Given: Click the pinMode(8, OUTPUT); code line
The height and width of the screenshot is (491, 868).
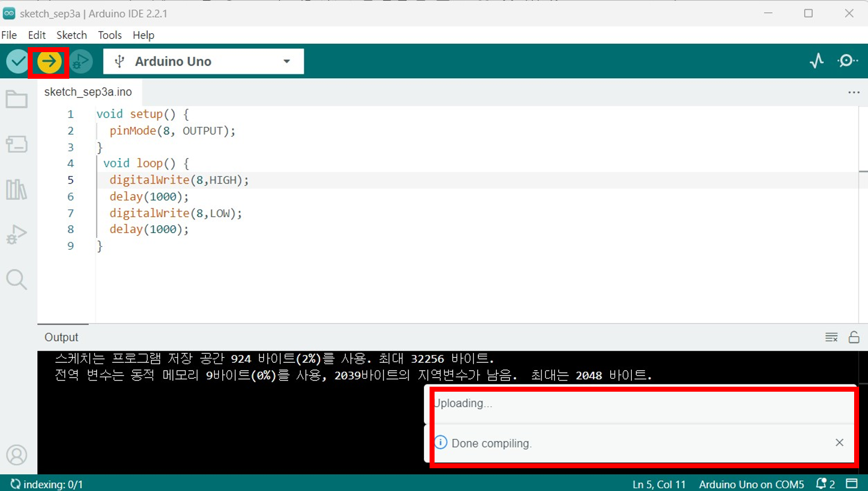Looking at the screenshot, I should pos(172,131).
